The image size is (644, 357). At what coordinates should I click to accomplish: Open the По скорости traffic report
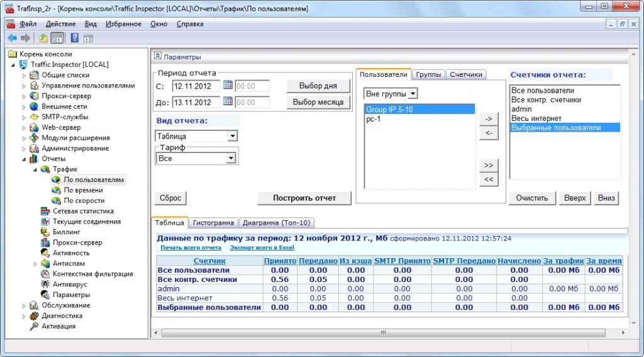pyautogui.click(x=84, y=201)
